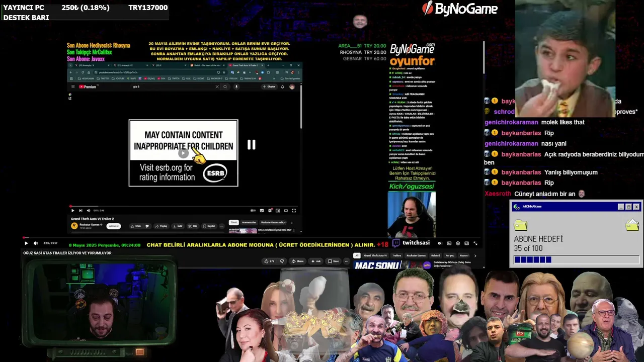Click the YouTube search box with 'gta 6'
644x362 pixels.
click(174, 87)
